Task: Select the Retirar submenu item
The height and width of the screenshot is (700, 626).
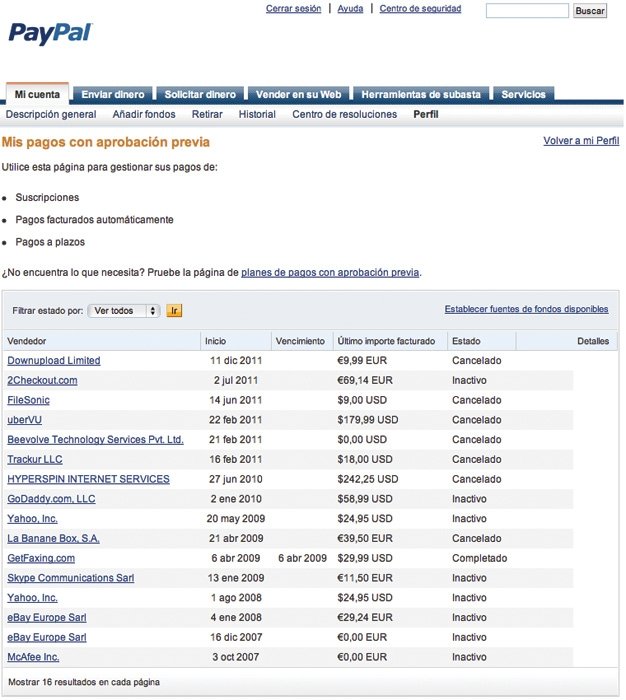Action: point(207,115)
